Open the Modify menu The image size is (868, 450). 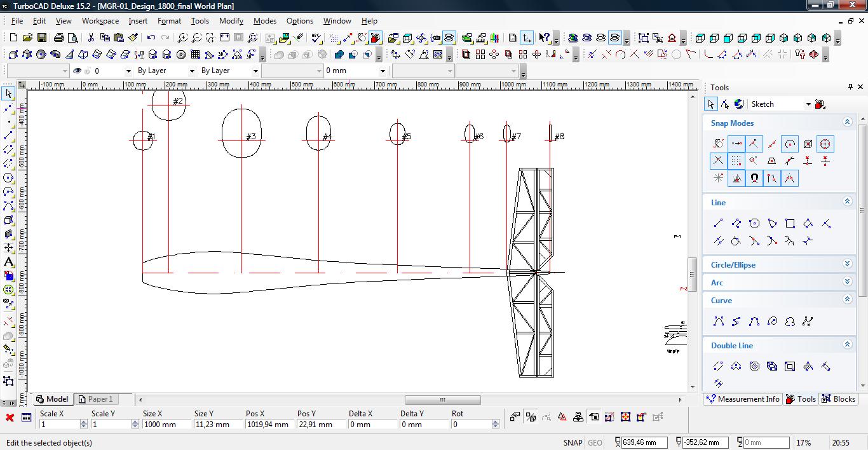coord(231,21)
